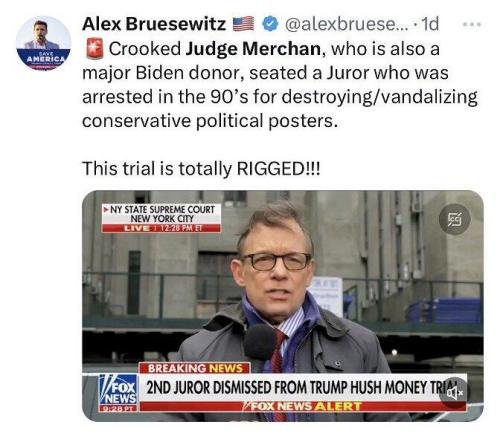Click the red siren emoji in the tweet
This screenshot has height=436, width=500.
pos(94,49)
